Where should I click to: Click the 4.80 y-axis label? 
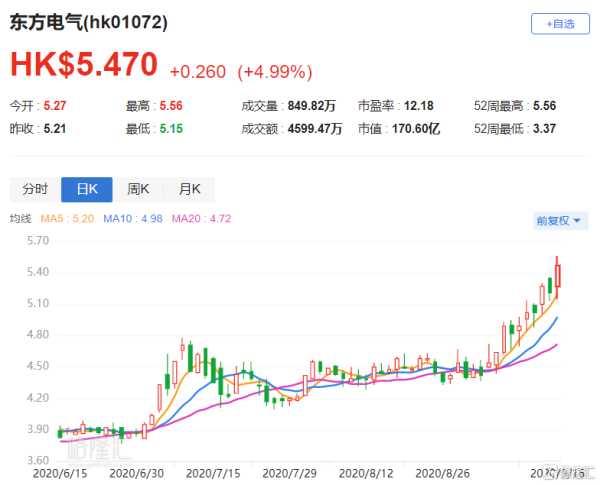(38, 335)
